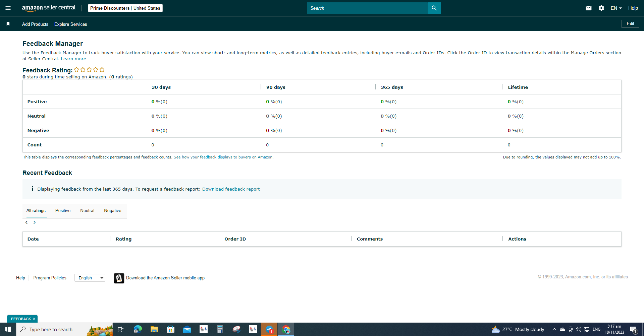This screenshot has height=336, width=644.
Task: Switch to the Negative tab
Action: pyautogui.click(x=113, y=210)
